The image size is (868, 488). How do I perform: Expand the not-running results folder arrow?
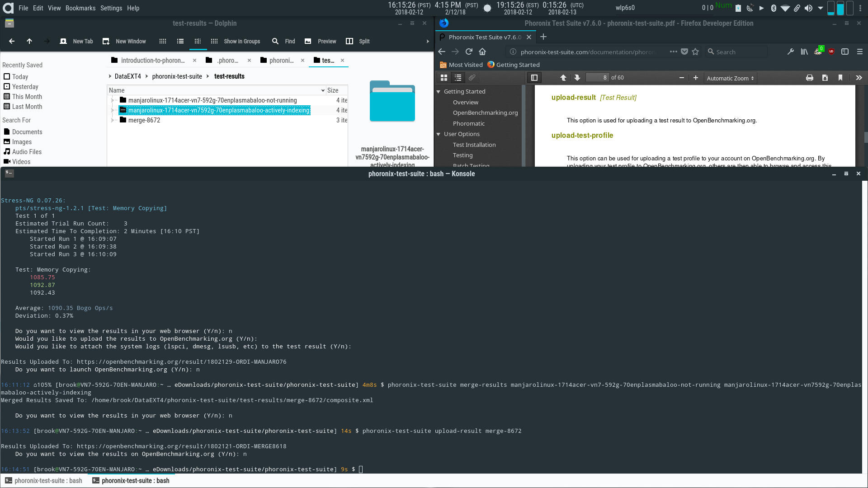pos(113,100)
